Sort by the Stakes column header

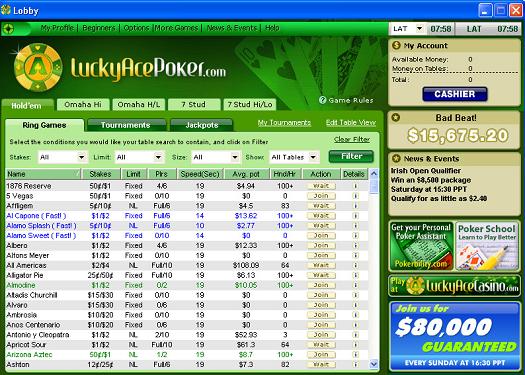100,174
